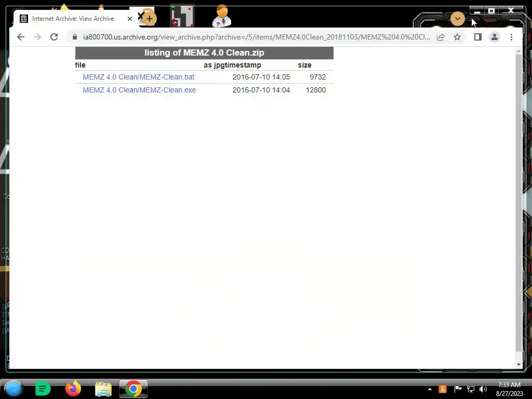Viewport: 532px width, 399px height.
Task: Show hidden system tray icons
Action: pyautogui.click(x=430, y=389)
